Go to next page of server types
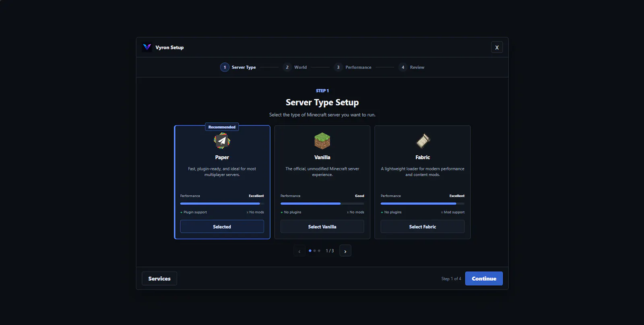Screen dimensions: 644x325 345,251
